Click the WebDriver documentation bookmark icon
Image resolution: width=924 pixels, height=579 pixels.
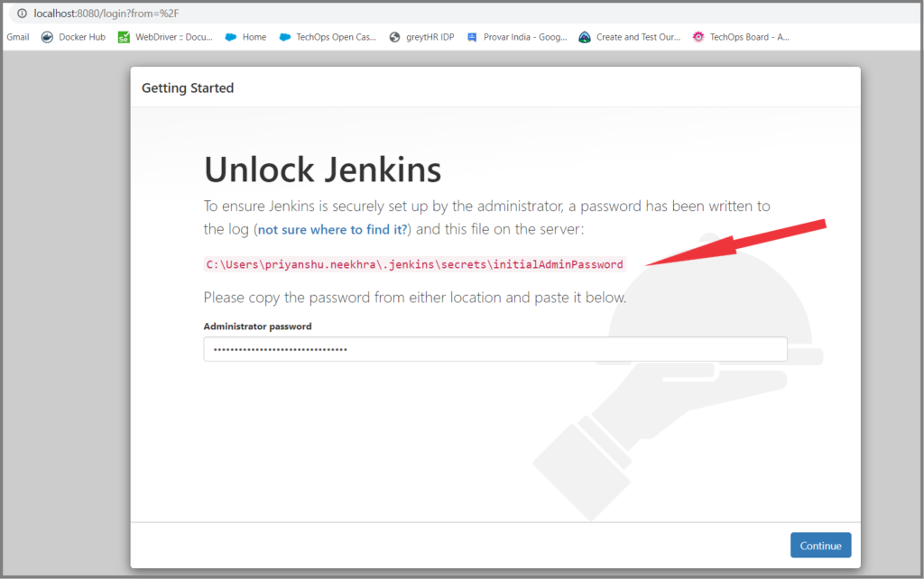coord(123,37)
